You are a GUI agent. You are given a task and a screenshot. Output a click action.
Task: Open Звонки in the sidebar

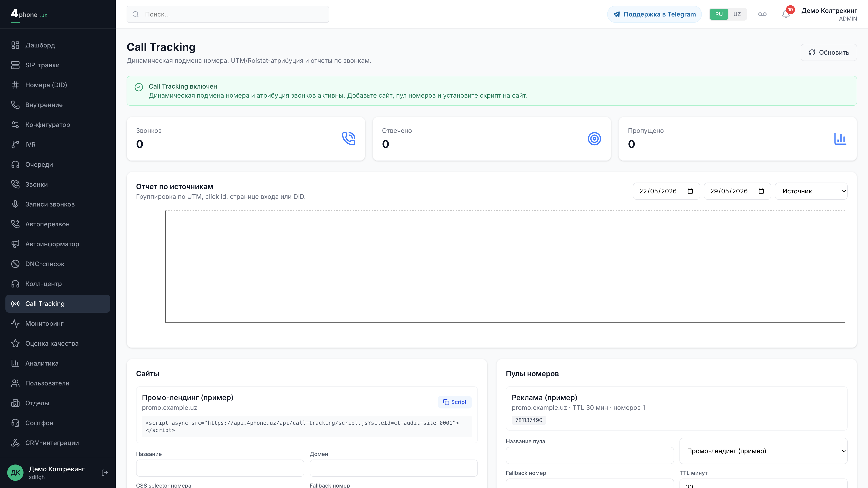tap(58, 184)
